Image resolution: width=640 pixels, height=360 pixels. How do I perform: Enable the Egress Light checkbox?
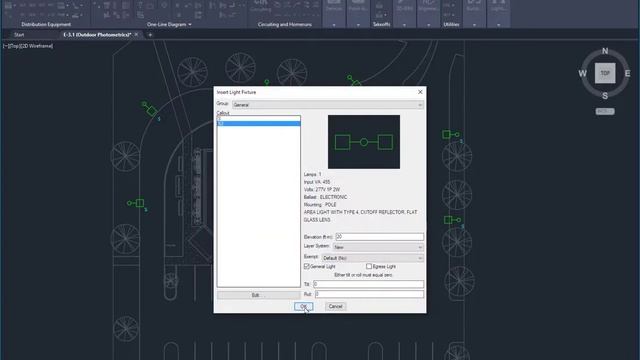point(369,267)
